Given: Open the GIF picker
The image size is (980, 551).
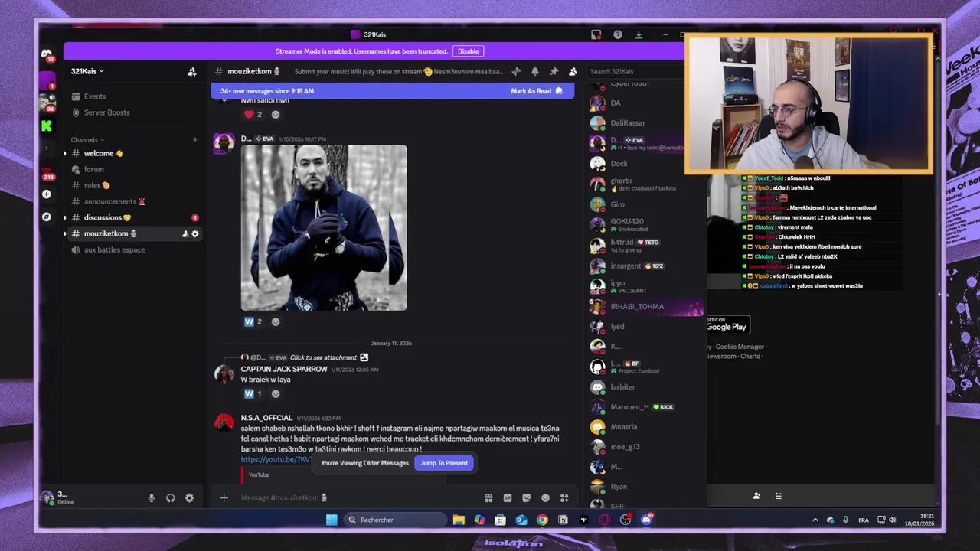Looking at the screenshot, I should (x=507, y=498).
